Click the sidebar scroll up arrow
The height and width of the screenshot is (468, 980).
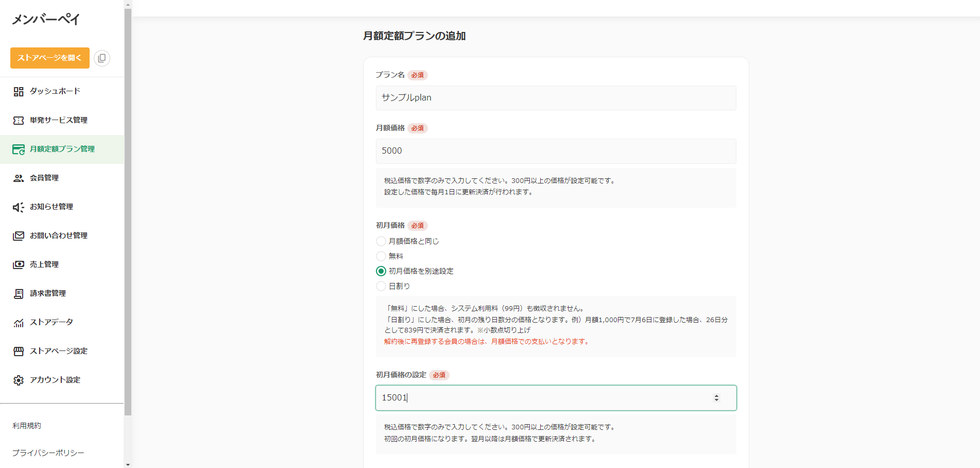(x=128, y=4)
